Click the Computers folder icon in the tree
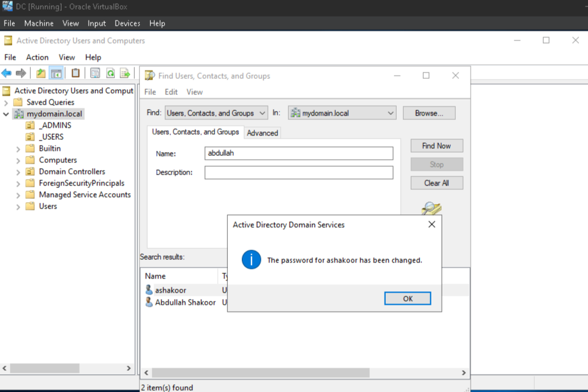588x392 pixels. [30, 160]
